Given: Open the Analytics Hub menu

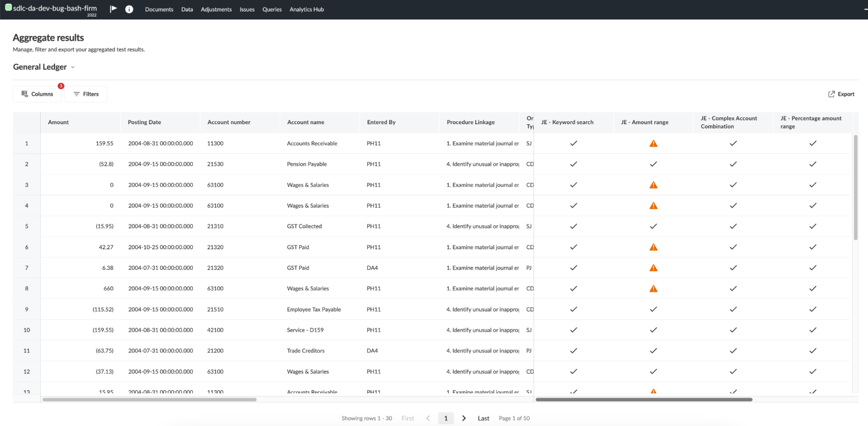Looking at the screenshot, I should 307,9.
